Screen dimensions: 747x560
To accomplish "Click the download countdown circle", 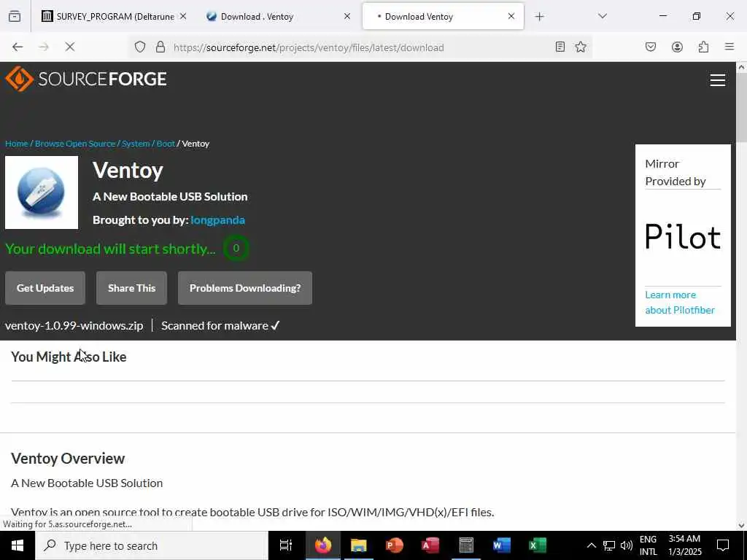I will click(x=236, y=248).
